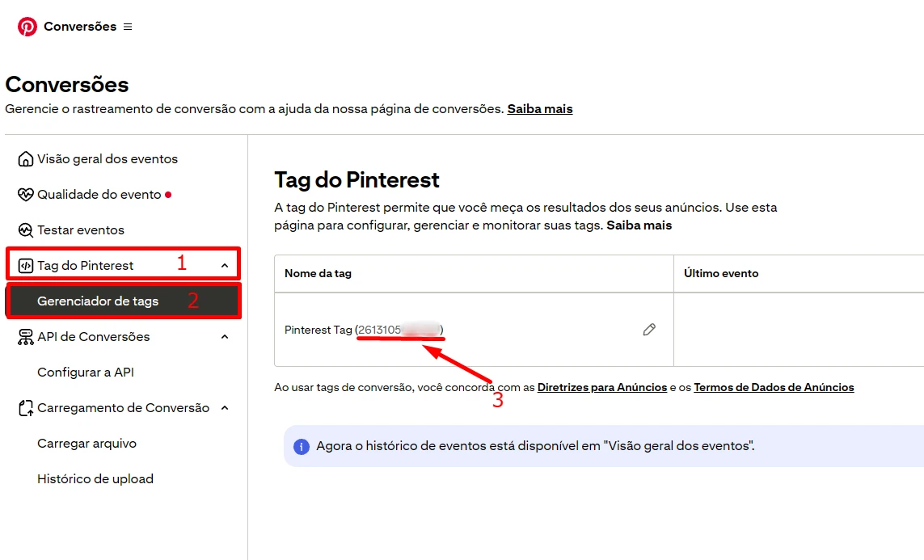Click the Pinterest logo icon

coord(27,27)
